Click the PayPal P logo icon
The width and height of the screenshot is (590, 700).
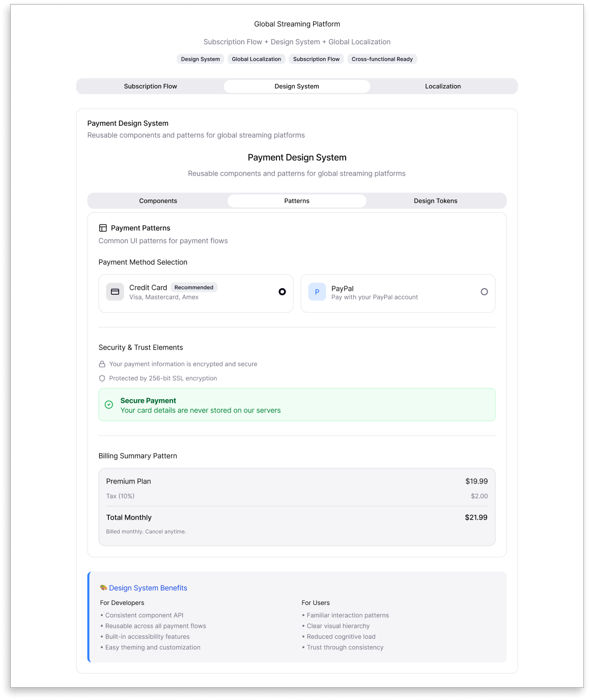coord(317,292)
